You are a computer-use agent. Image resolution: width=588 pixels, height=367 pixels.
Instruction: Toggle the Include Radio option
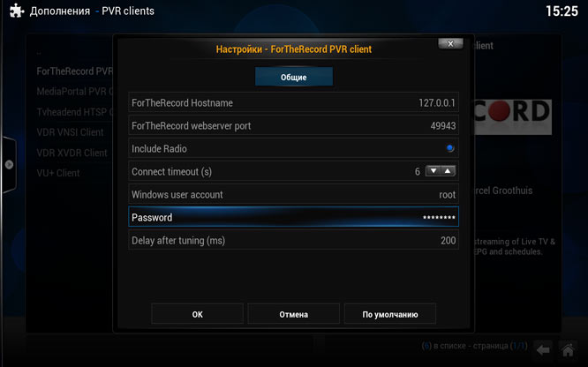pos(450,148)
